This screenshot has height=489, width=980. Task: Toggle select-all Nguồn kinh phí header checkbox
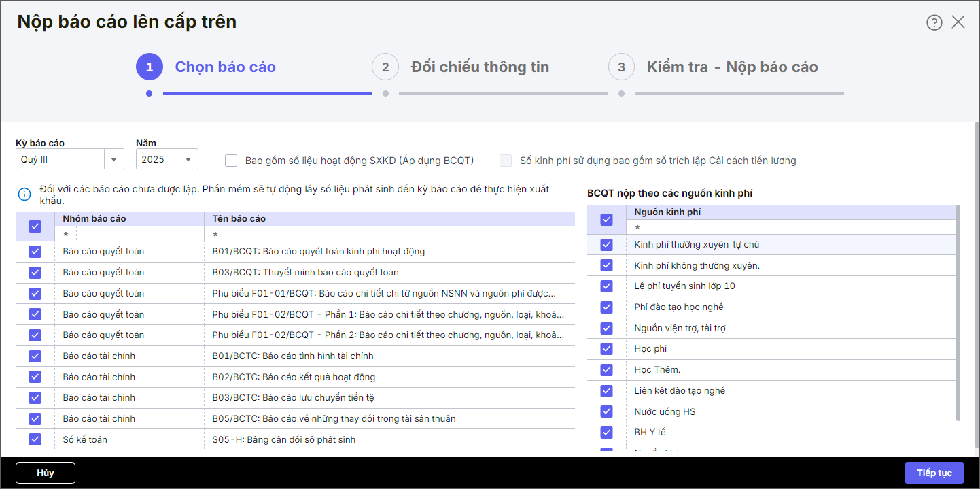coord(607,220)
